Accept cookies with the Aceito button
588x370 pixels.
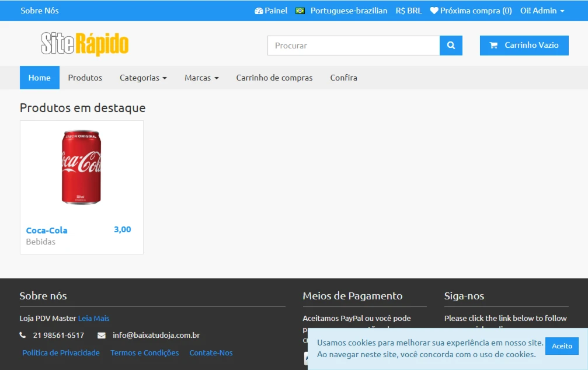tap(562, 346)
